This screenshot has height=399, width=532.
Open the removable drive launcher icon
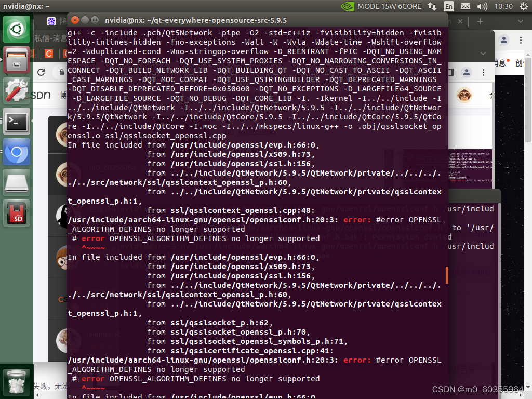17,182
